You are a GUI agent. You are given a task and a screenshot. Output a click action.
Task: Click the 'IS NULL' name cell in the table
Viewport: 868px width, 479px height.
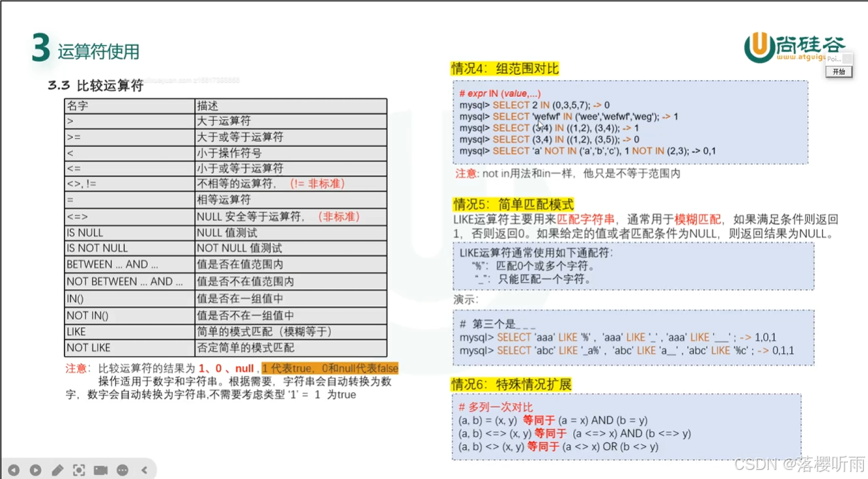129,233
